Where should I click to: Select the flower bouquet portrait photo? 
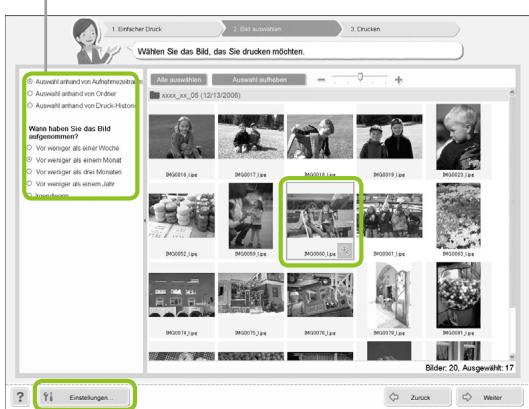point(458,295)
